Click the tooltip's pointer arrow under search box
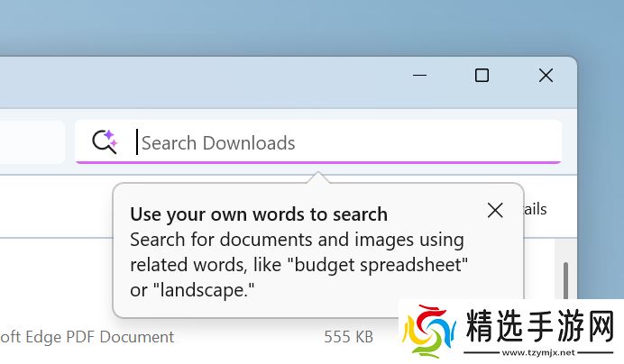 [x=317, y=177]
